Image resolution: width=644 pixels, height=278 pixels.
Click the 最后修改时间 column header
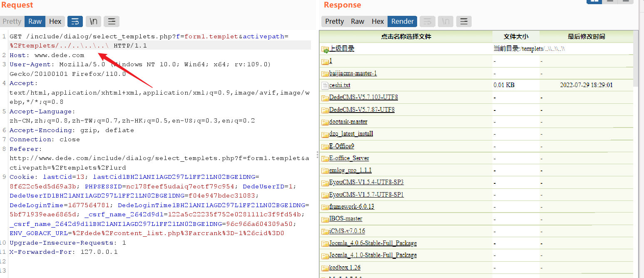click(x=587, y=37)
